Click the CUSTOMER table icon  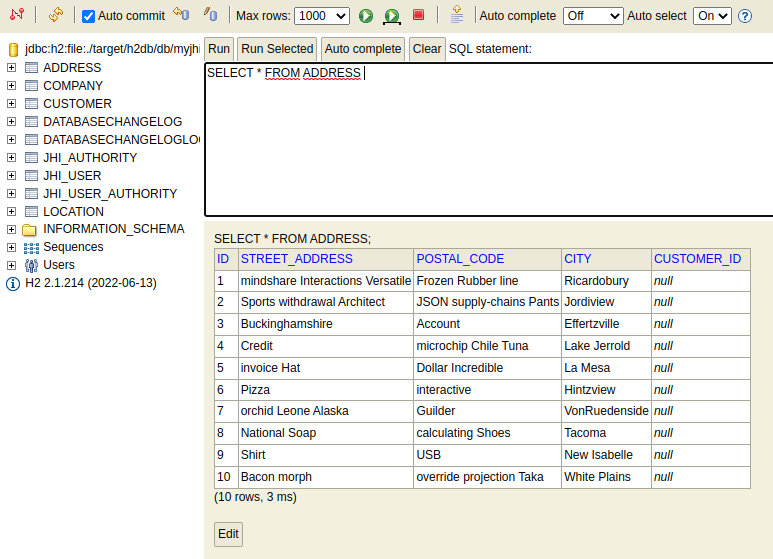click(x=32, y=104)
